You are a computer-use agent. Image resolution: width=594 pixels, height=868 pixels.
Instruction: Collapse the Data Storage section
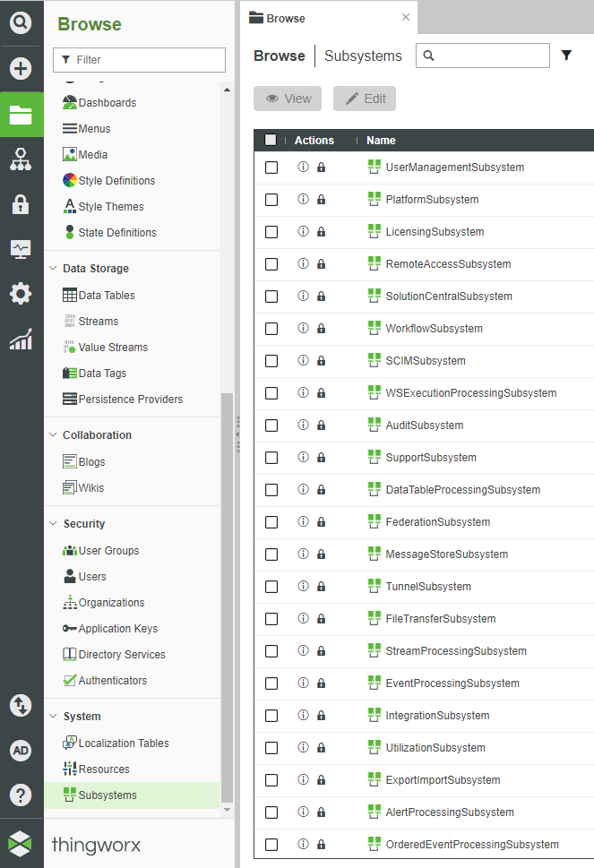[52, 269]
